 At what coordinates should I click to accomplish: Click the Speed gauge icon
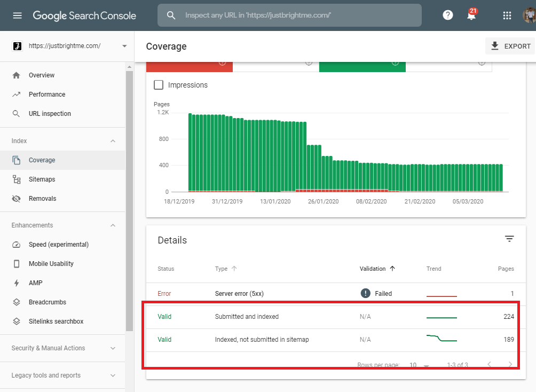16,245
